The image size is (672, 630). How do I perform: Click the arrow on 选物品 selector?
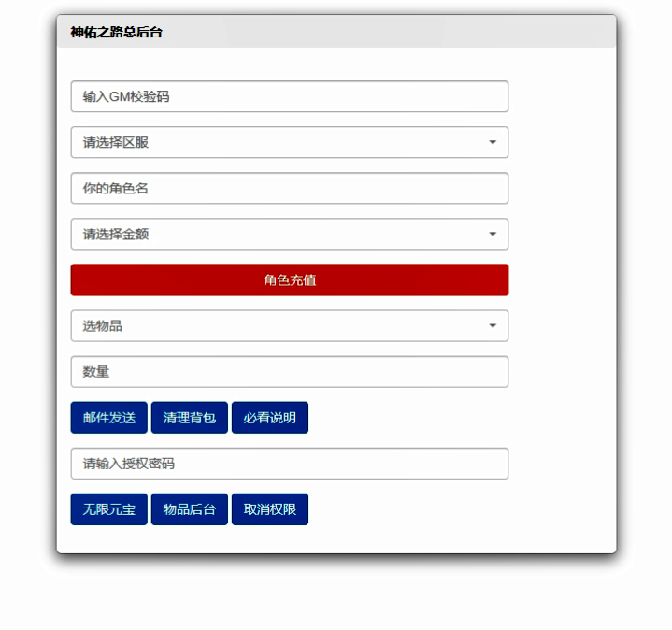493,325
